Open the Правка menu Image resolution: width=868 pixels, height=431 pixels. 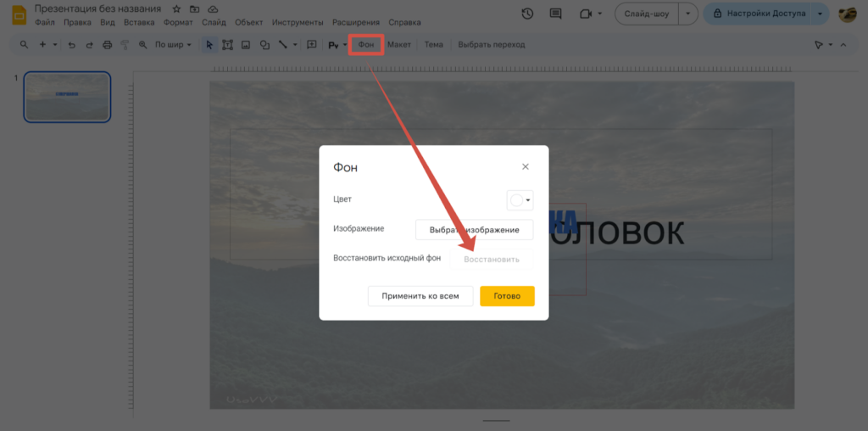[x=77, y=23]
